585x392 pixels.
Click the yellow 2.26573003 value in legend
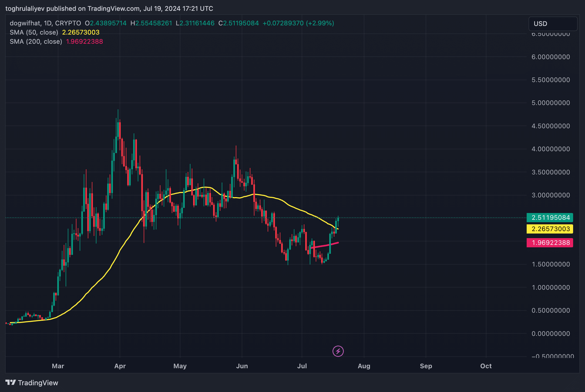click(x=81, y=32)
